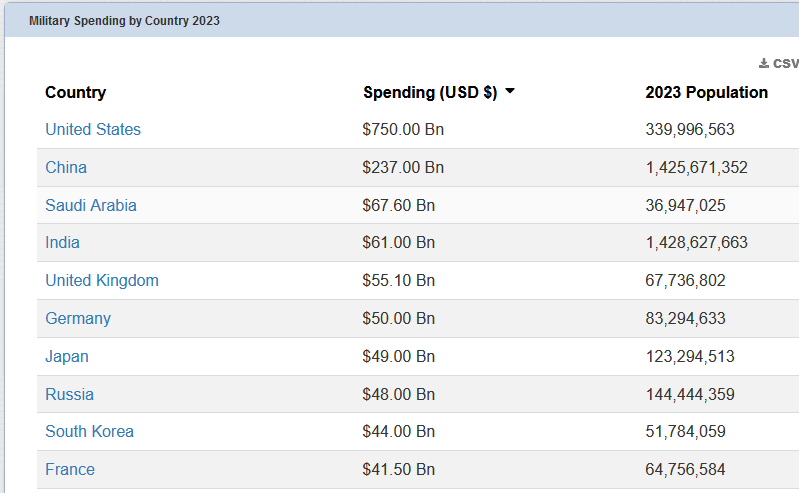799x493 pixels.
Task: Click the CSV download icon
Action: pyautogui.click(x=764, y=64)
